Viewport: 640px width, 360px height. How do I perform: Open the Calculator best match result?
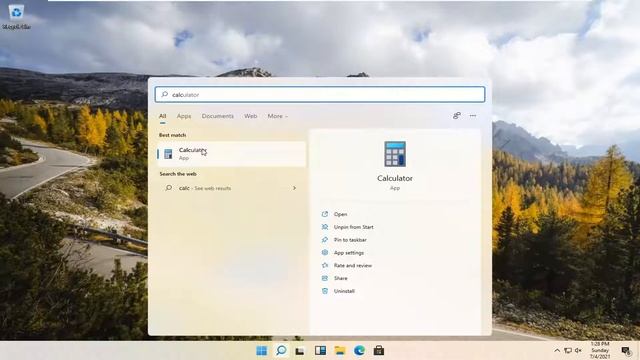[231, 154]
